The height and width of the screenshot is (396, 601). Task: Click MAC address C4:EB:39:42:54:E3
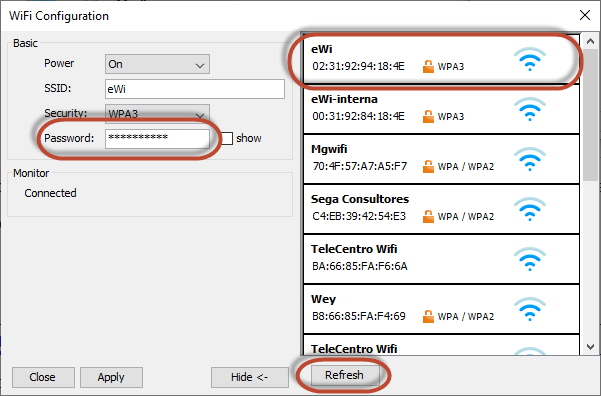click(x=359, y=216)
